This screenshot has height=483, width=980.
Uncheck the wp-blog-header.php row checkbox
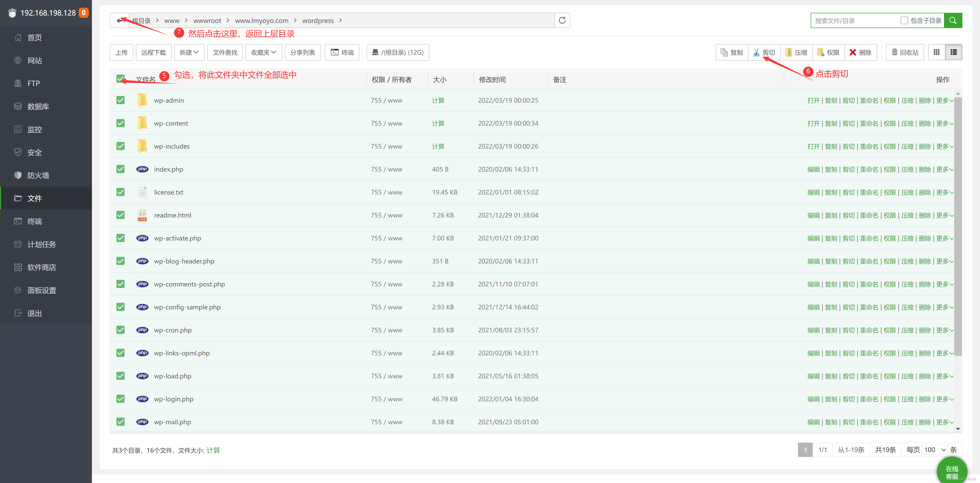[120, 261]
